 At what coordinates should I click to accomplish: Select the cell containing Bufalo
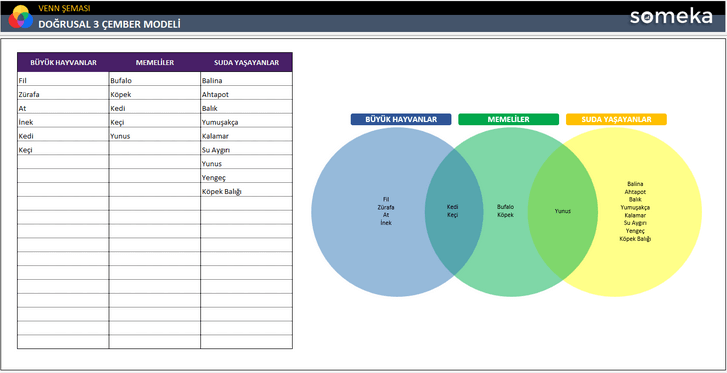coord(155,79)
